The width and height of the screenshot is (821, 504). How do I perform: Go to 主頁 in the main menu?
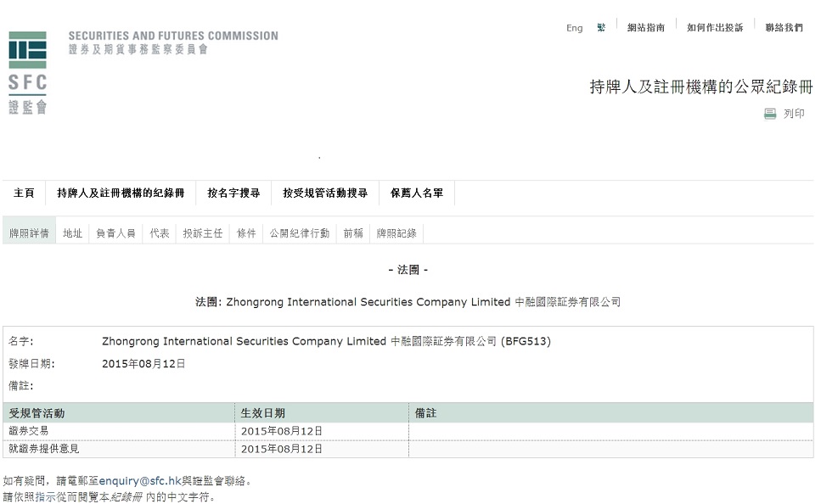(24, 193)
